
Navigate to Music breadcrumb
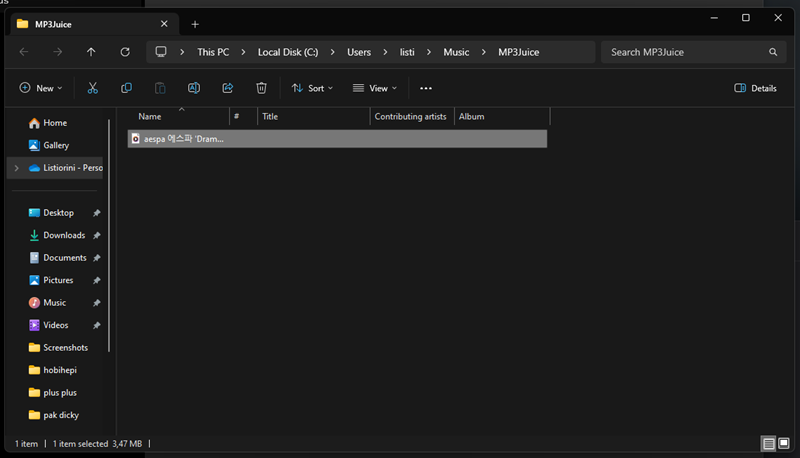456,52
